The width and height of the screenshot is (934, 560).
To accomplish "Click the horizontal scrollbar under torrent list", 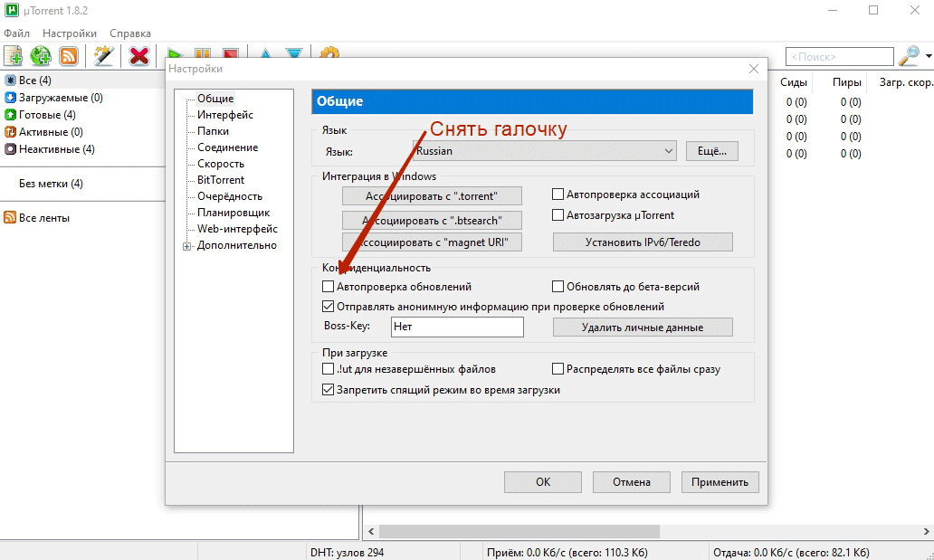I will tap(519, 532).
